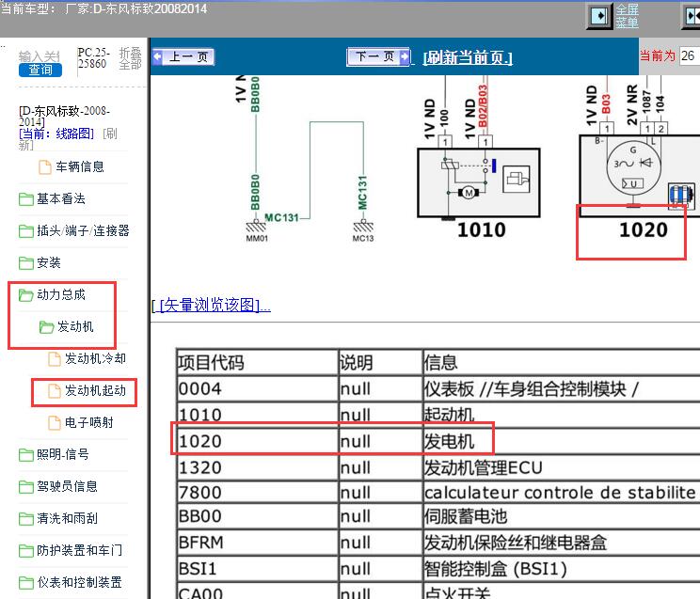Viewport: 700px width, 599px height.
Task: Click the 基本看法 folder icon
Action: 26,199
